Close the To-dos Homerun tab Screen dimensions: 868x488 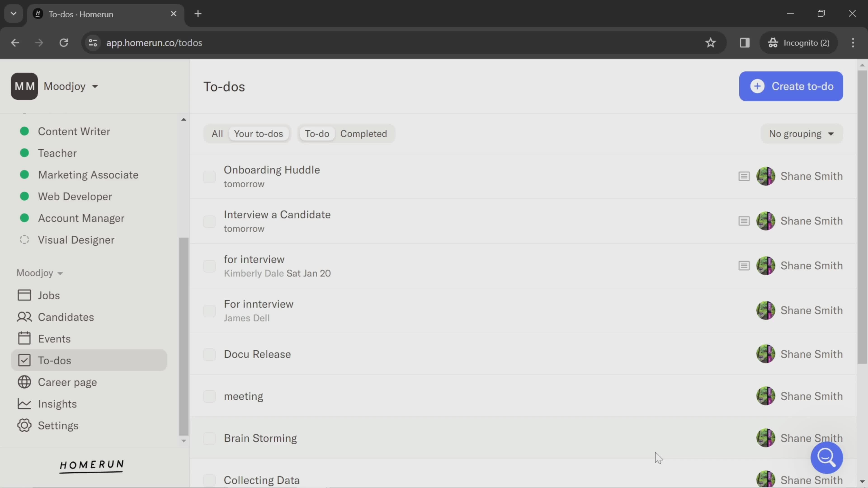pyautogui.click(x=174, y=14)
